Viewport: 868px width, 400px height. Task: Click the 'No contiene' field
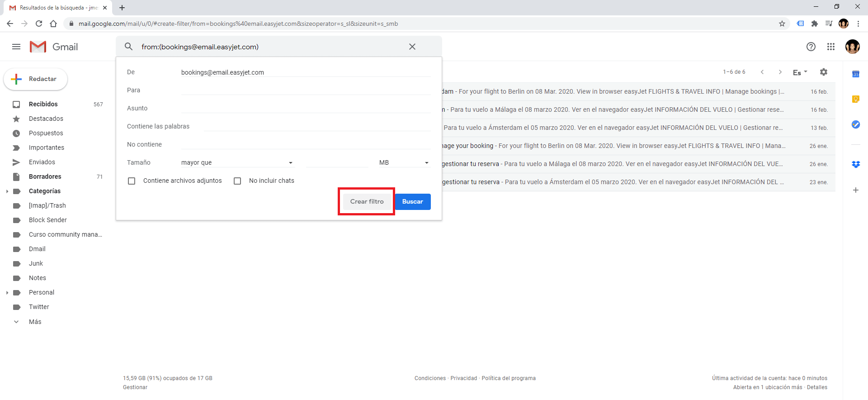[306, 144]
